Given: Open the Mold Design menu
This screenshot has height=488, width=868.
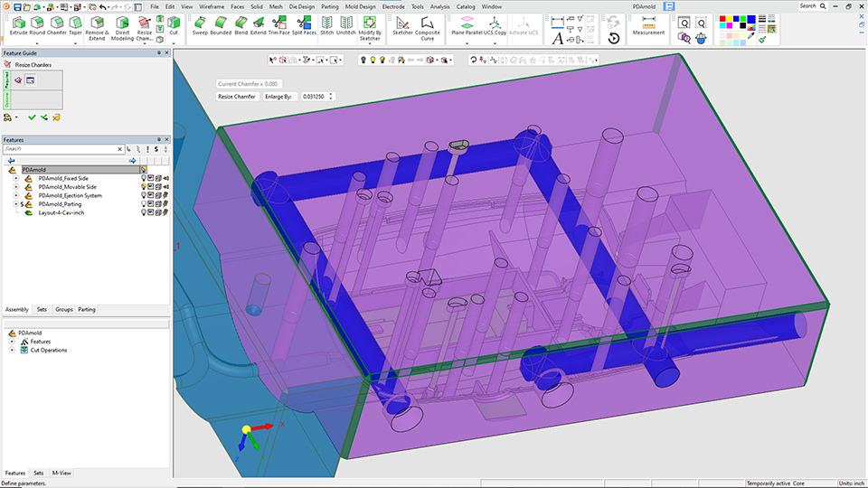Looking at the screenshot, I should click(x=360, y=6).
